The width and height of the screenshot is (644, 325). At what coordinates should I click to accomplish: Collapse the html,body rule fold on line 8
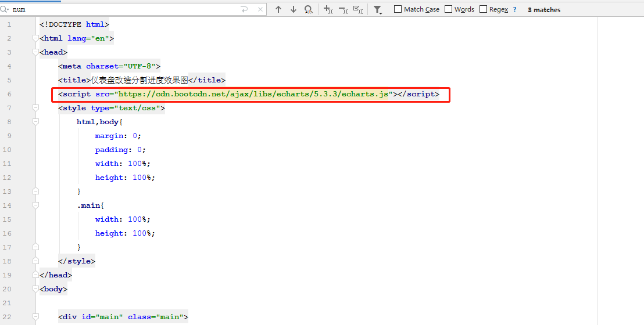pyautogui.click(x=35, y=122)
